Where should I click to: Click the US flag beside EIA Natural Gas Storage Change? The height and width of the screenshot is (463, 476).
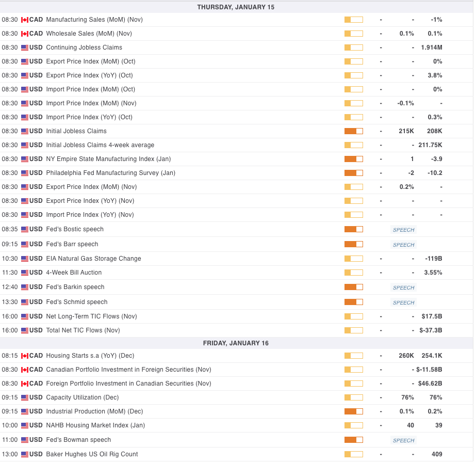(x=25, y=259)
